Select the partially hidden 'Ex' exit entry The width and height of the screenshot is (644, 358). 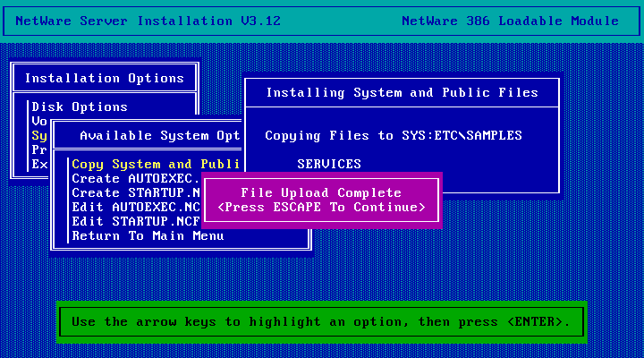point(40,164)
